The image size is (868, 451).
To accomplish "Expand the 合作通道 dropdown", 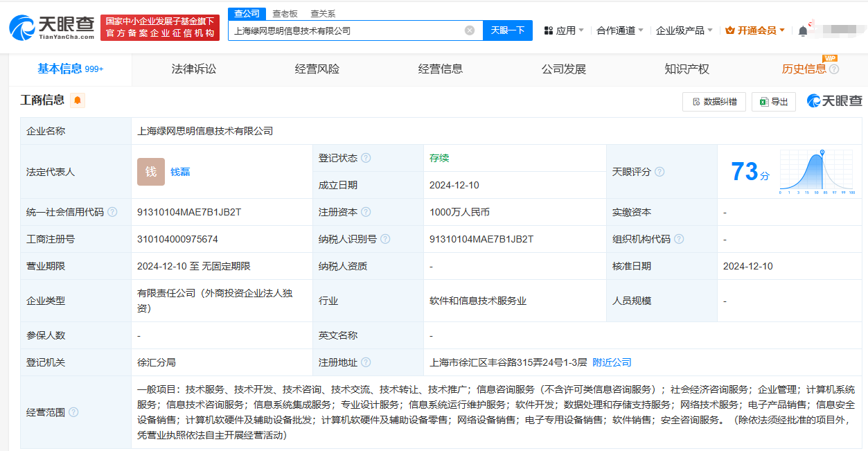I will [620, 30].
